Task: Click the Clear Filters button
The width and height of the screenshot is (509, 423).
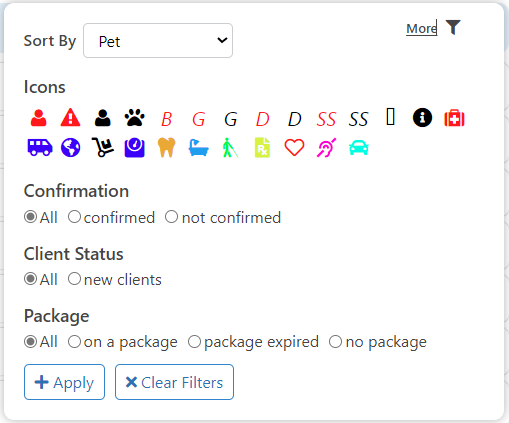Action: point(174,382)
